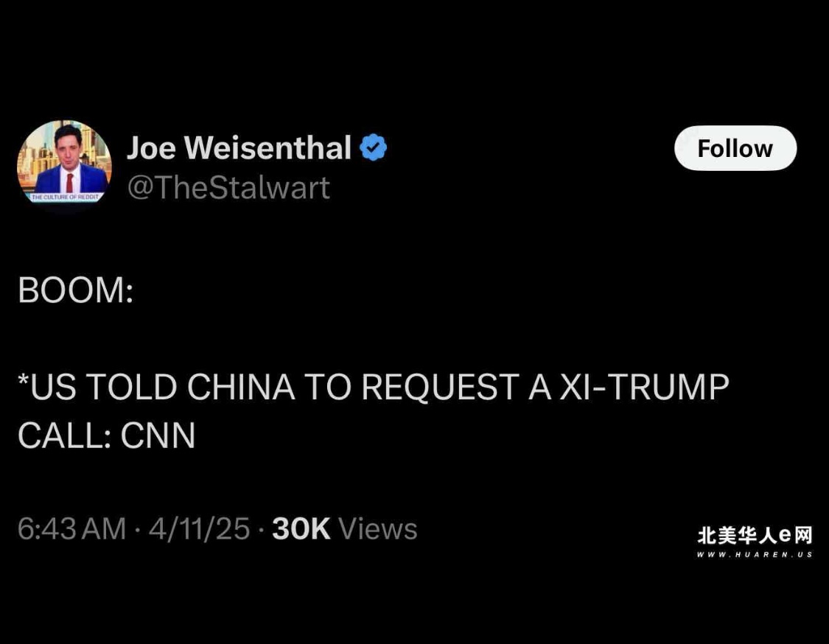Image resolution: width=829 pixels, height=644 pixels.
Task: Select the 4/11/25 post date
Action: click(199, 528)
